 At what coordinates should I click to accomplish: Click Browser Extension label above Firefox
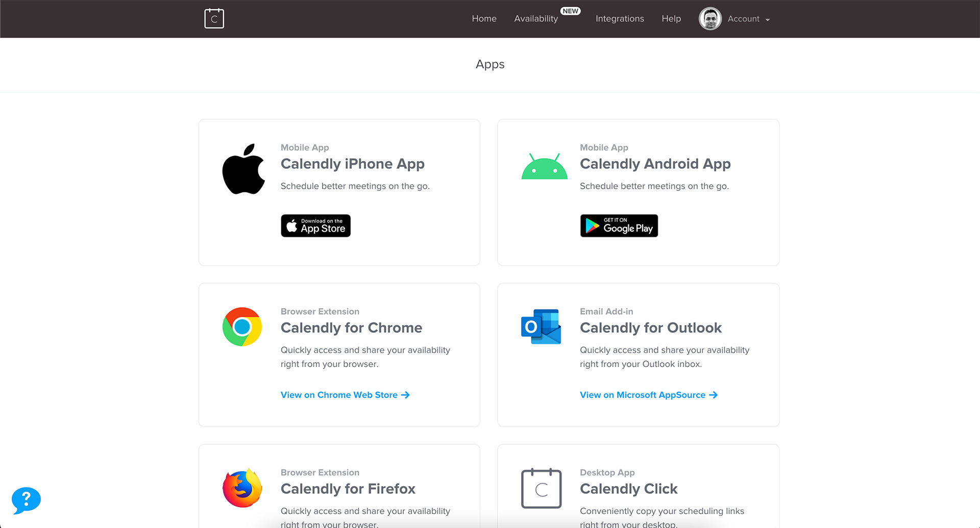coord(320,472)
